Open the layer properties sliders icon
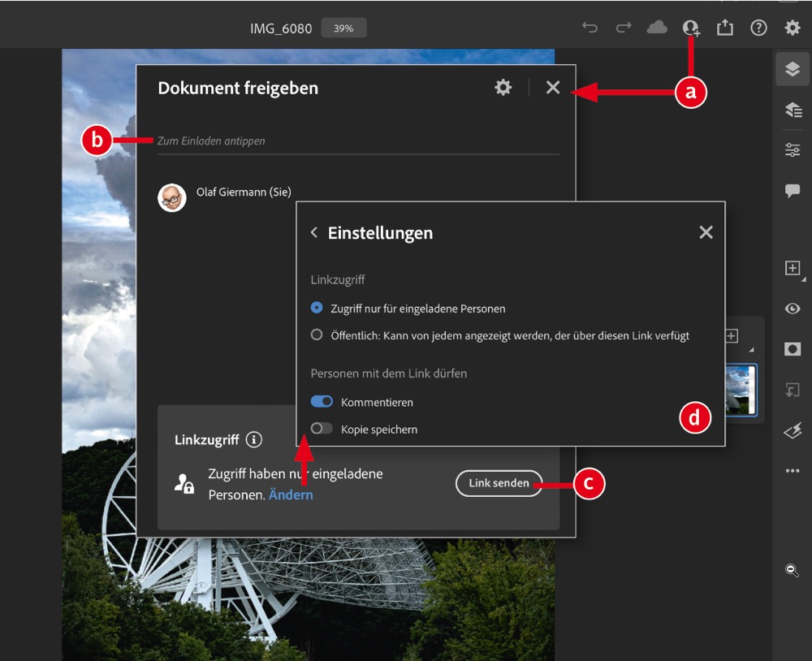Viewport: 812px width, 661px height. 793,150
